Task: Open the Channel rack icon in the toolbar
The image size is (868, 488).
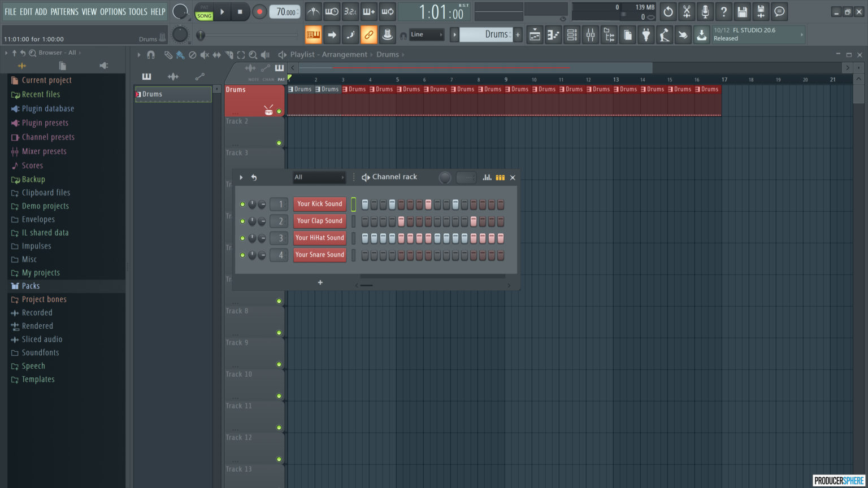Action: 571,35
